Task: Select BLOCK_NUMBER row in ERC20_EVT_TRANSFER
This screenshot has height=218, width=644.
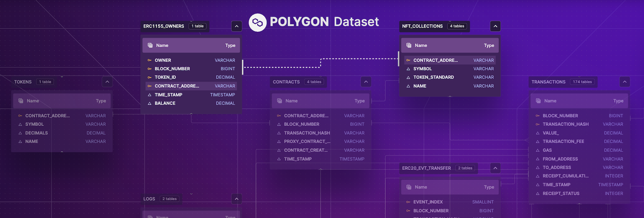Action: (x=450, y=211)
